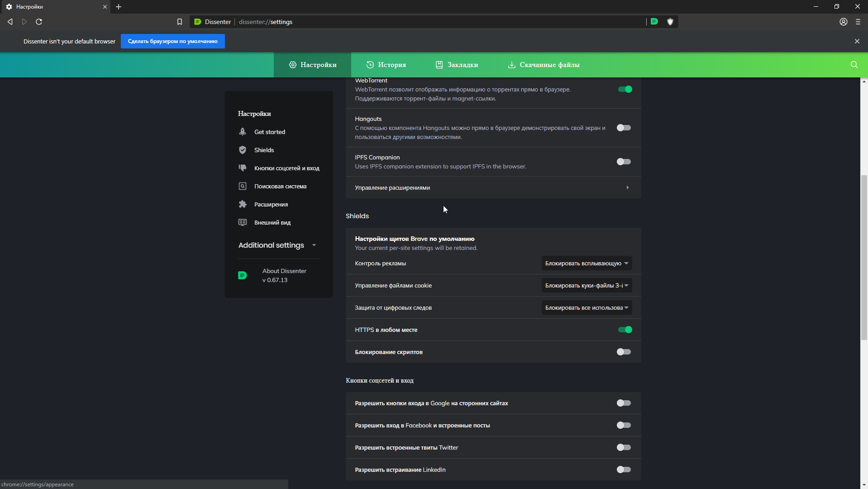Open the Dissenter comments icon in address bar

tap(654, 21)
